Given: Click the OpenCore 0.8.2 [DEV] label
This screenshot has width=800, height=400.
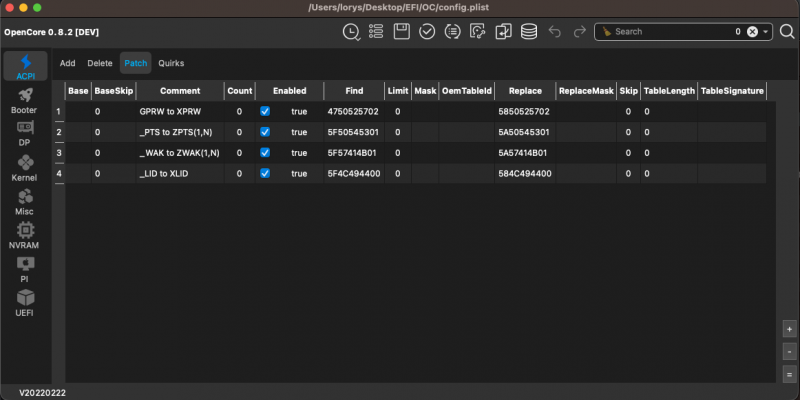Looking at the screenshot, I should tap(52, 32).
